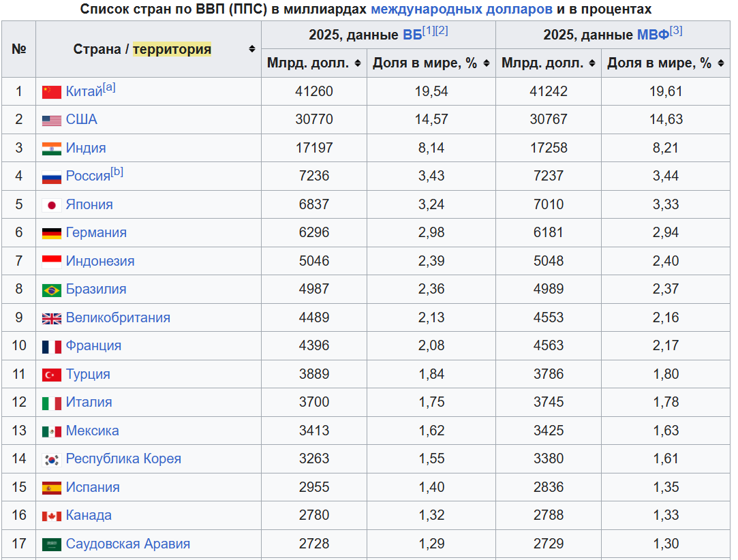Click the Italy flag icon

[x=52, y=403]
